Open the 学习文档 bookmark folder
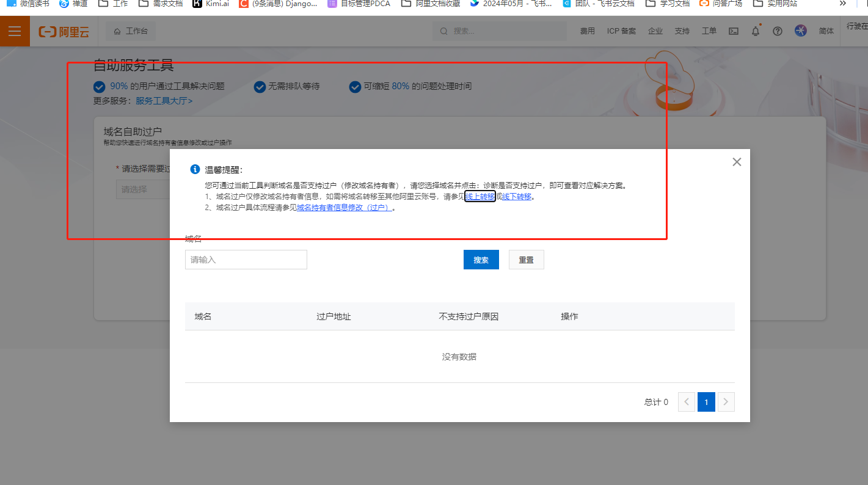The image size is (868, 485). click(668, 4)
